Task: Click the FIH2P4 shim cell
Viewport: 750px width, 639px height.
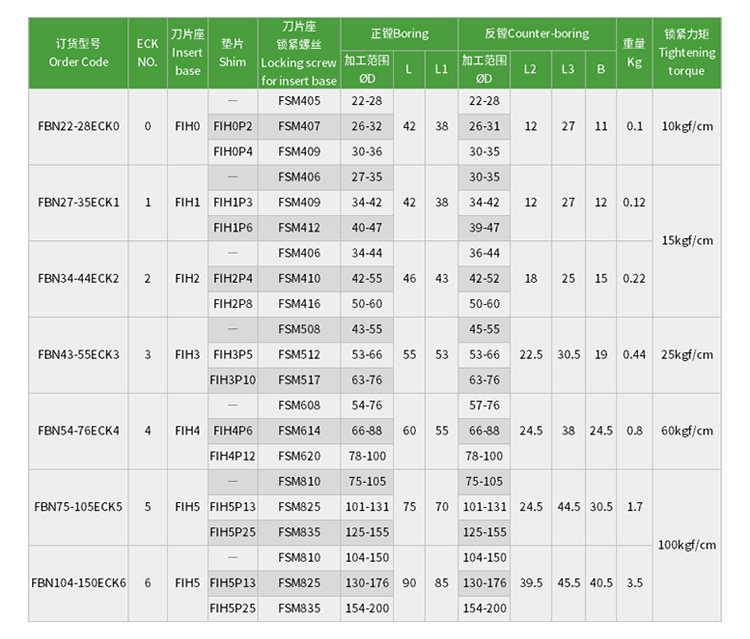Action: [x=233, y=279]
